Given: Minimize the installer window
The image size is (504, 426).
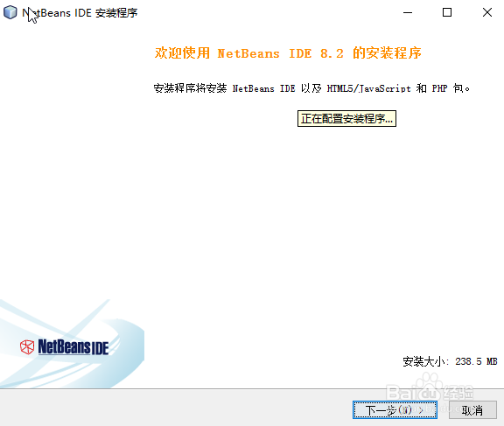Looking at the screenshot, I should coord(408,12).
